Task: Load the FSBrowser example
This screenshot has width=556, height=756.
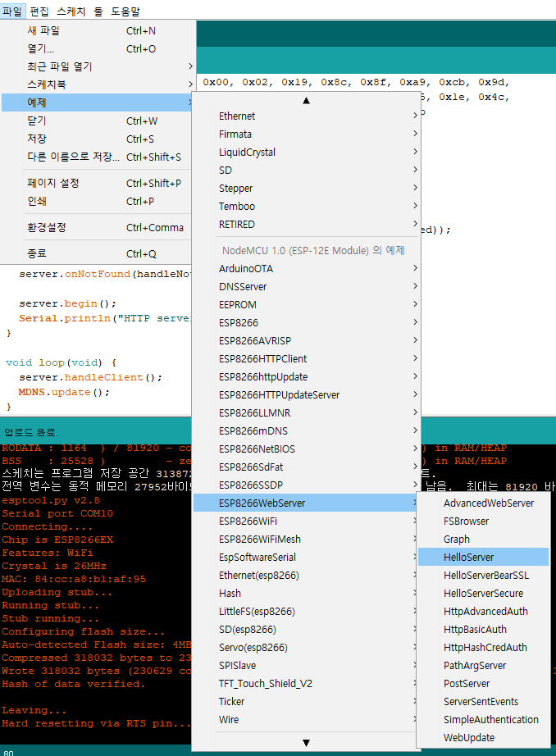Action: click(x=483, y=521)
